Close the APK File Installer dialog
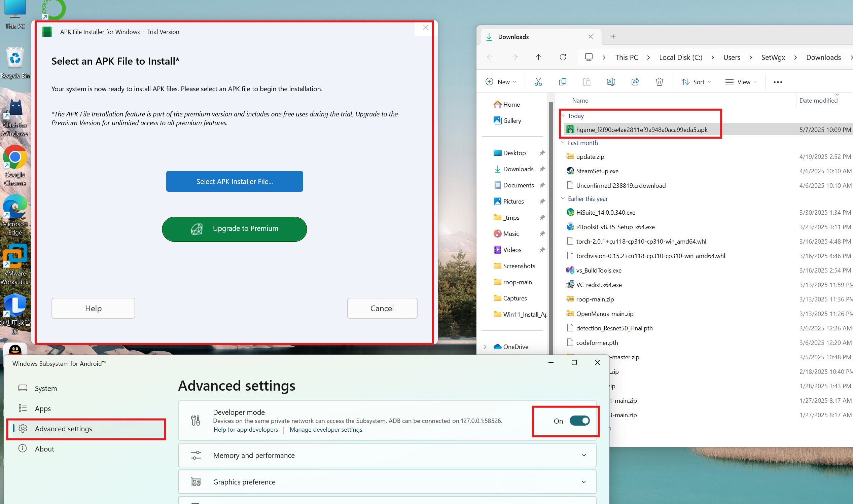853x504 pixels. point(425,28)
